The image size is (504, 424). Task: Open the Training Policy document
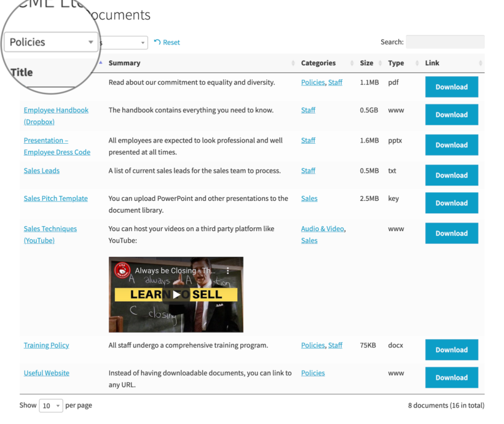pos(46,345)
